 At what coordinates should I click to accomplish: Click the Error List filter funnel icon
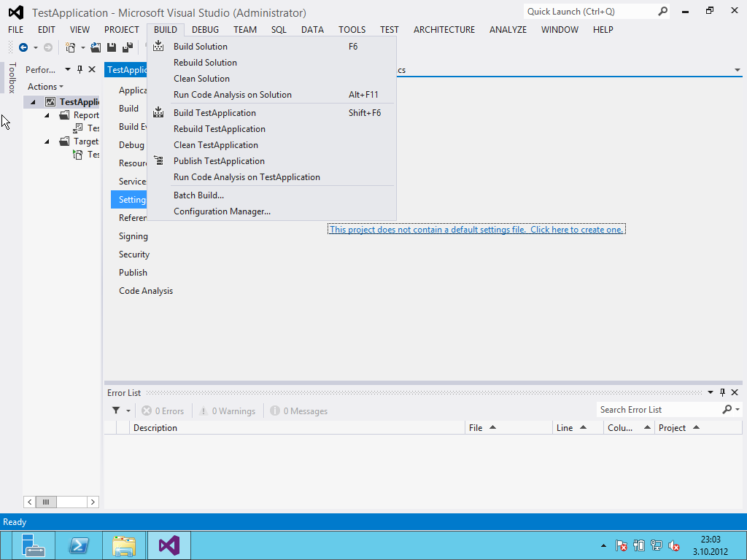pos(116,411)
